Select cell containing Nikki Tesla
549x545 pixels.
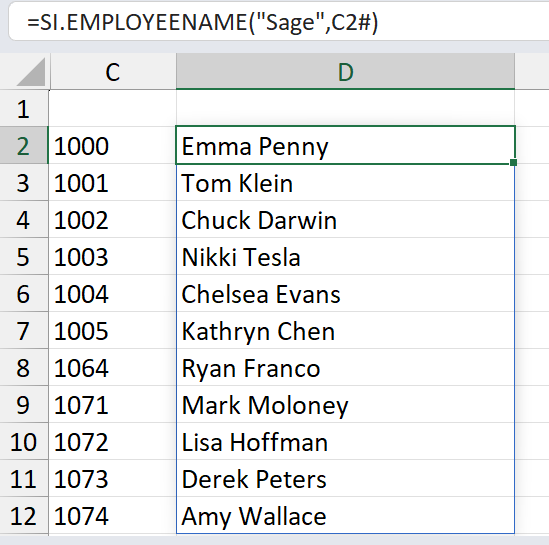[x=346, y=257]
